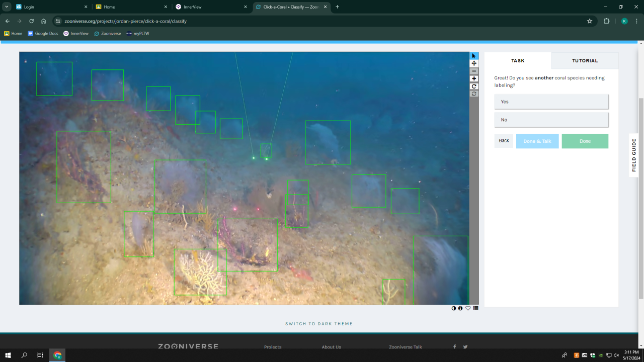Invert subject image colors
This screenshot has height=362, width=644.
coord(454,308)
